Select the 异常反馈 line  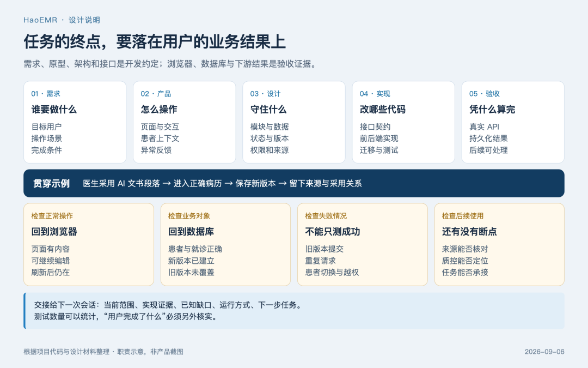(156, 150)
